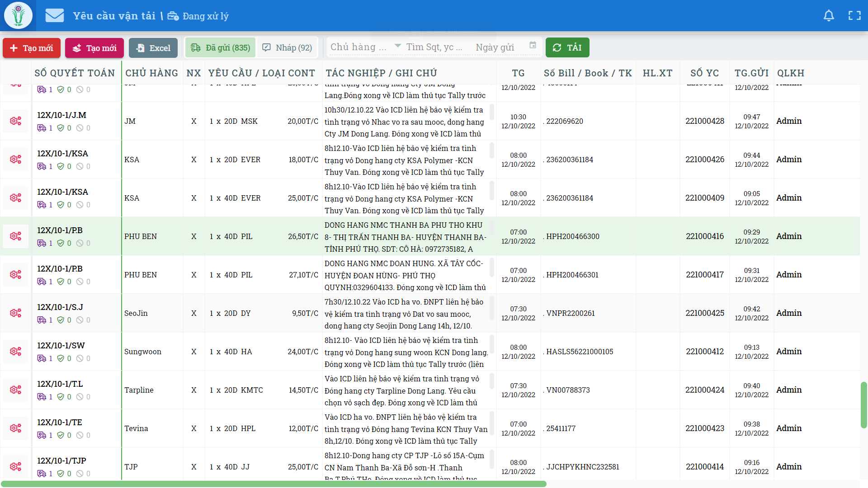Export list with Excel button

pyautogui.click(x=153, y=48)
